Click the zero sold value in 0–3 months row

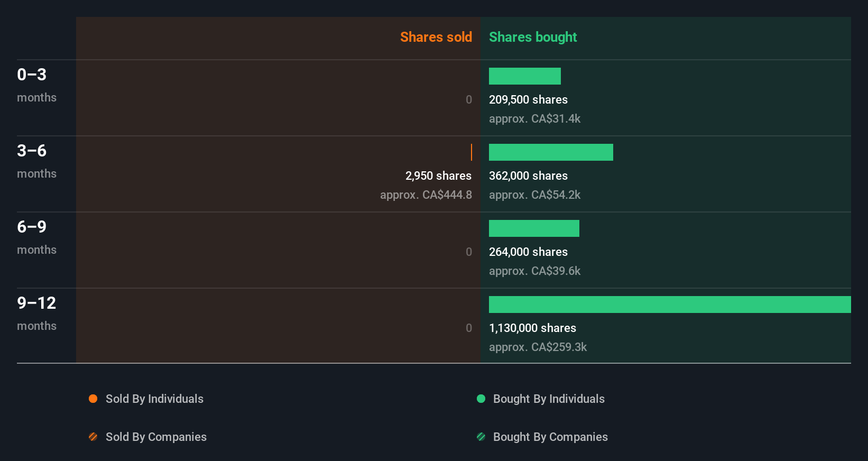469,100
